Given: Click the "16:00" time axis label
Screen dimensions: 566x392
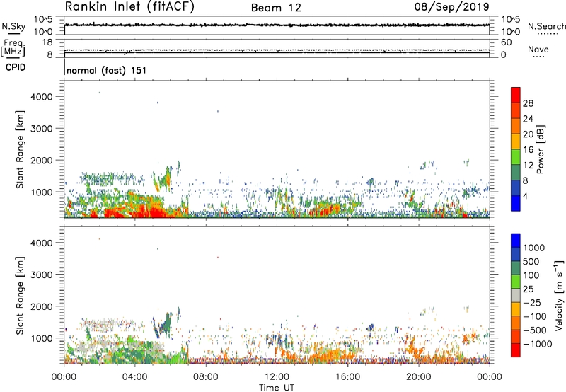Looking at the screenshot, I should [x=347, y=377].
